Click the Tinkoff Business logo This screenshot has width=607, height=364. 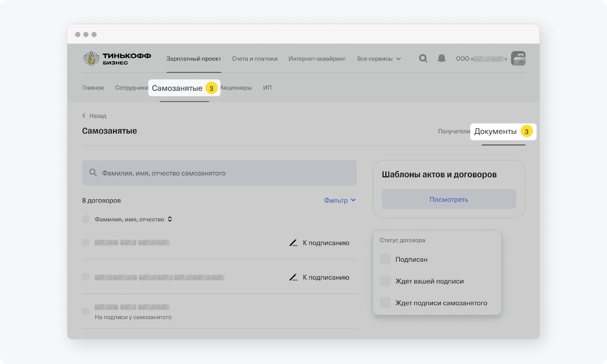pos(117,58)
